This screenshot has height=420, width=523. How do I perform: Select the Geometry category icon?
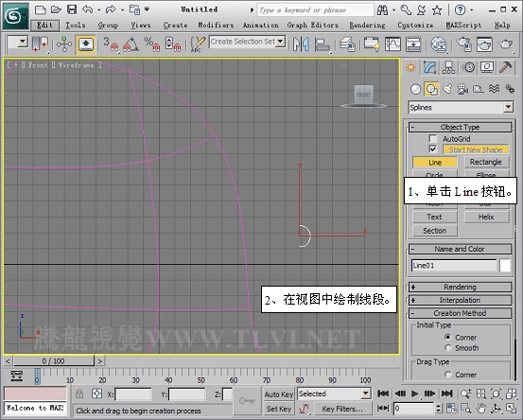point(415,89)
